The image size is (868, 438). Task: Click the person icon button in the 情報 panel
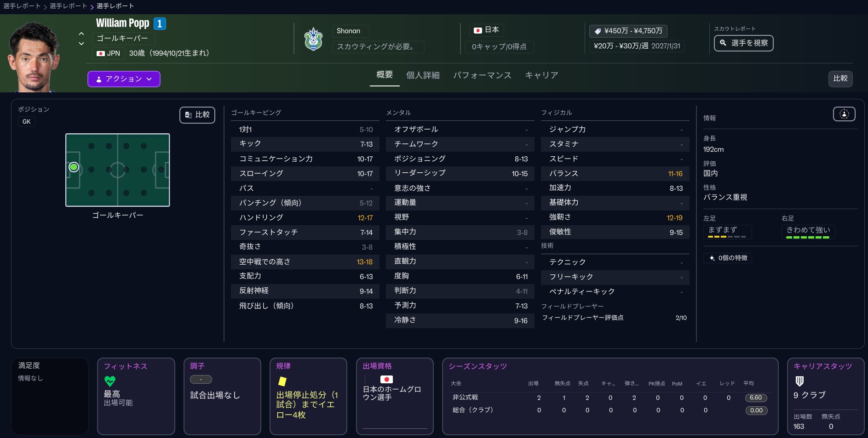click(x=844, y=114)
